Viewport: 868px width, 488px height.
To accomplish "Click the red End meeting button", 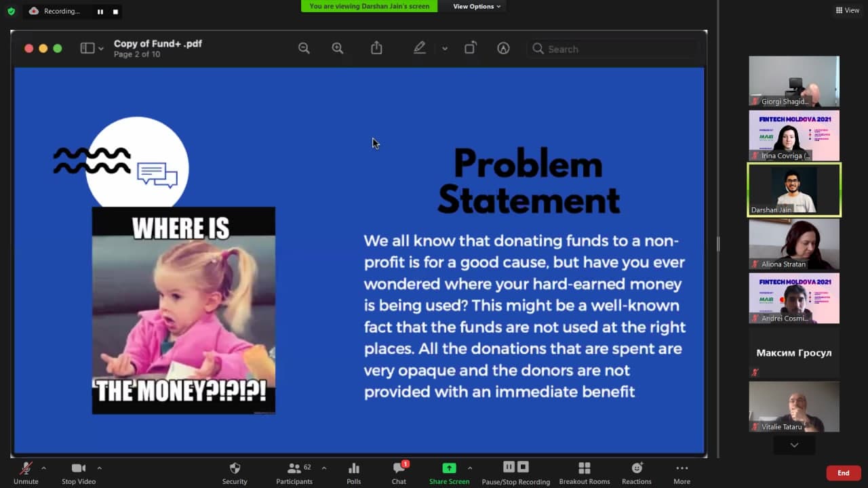I will [x=844, y=473].
